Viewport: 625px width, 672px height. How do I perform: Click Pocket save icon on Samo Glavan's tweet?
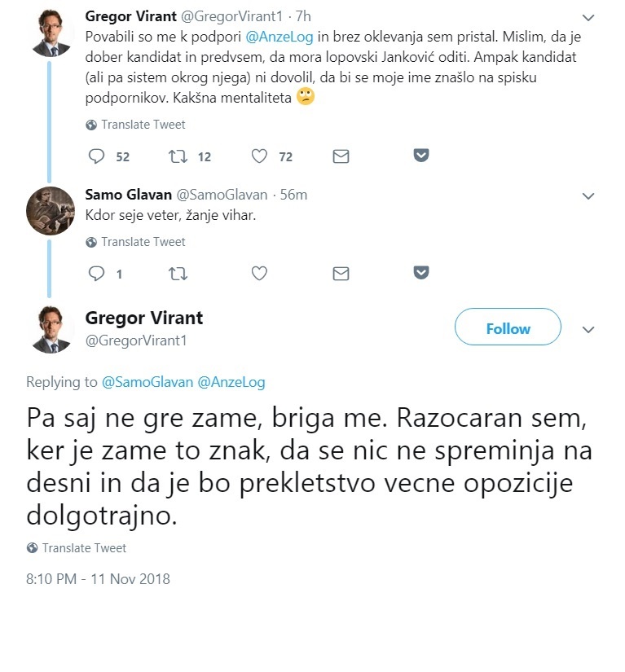(421, 273)
